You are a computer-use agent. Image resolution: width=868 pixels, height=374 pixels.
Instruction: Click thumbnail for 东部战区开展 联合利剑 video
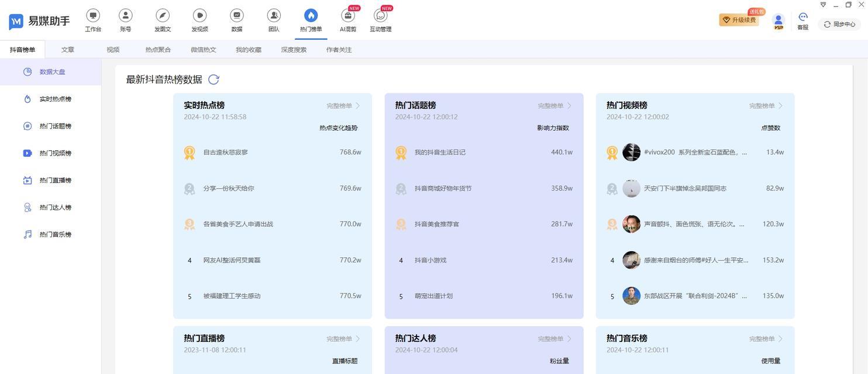[x=631, y=296]
